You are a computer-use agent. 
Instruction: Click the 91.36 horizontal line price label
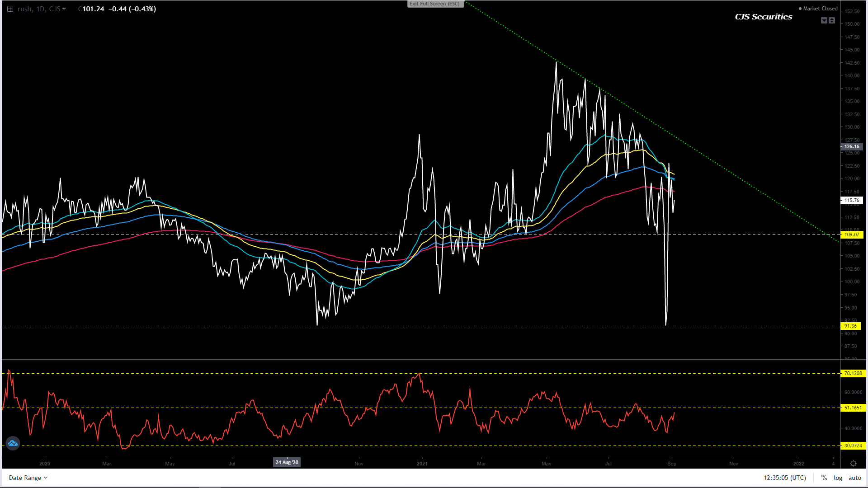coord(850,326)
